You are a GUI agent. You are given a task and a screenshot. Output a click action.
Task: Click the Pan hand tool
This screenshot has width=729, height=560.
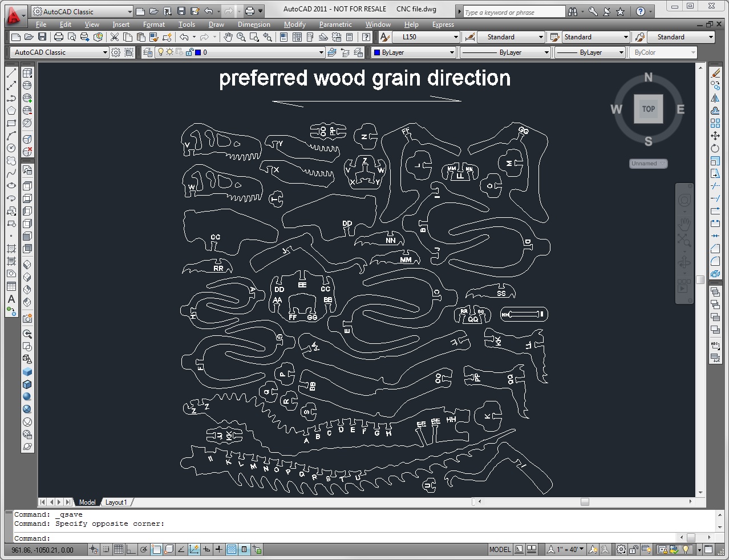click(228, 37)
